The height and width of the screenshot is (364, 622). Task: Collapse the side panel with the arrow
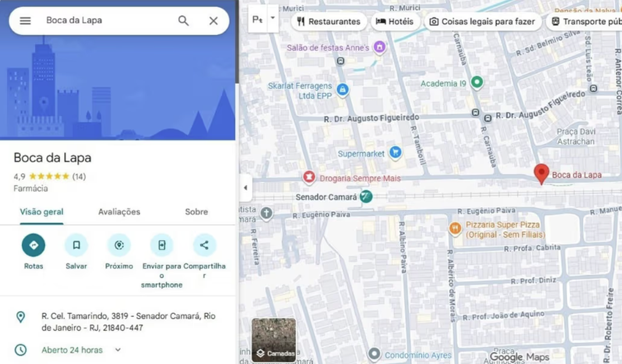245,188
